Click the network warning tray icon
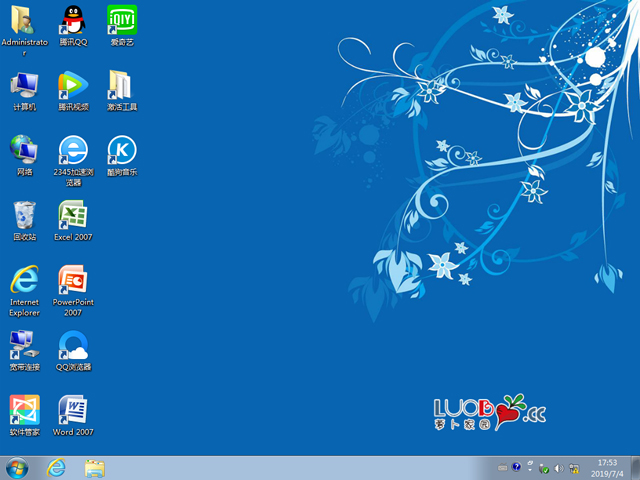Image resolution: width=640 pixels, height=480 pixels. click(x=574, y=469)
